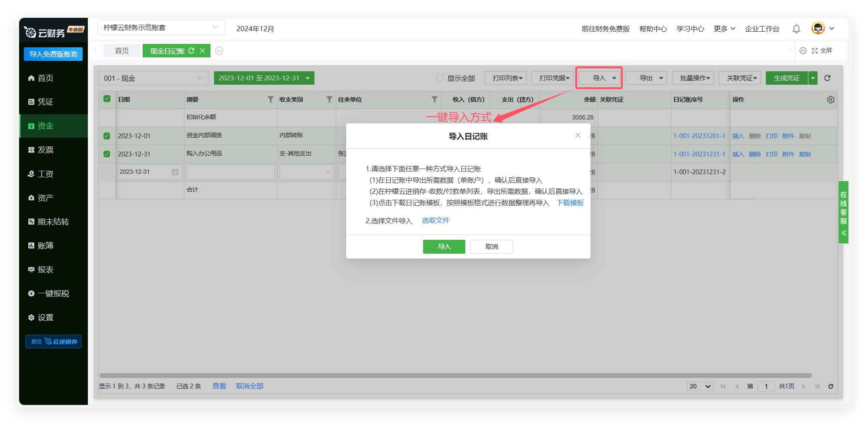Close the 导入日记账 dialog
The width and height of the screenshot is (868, 424).
[x=578, y=136]
